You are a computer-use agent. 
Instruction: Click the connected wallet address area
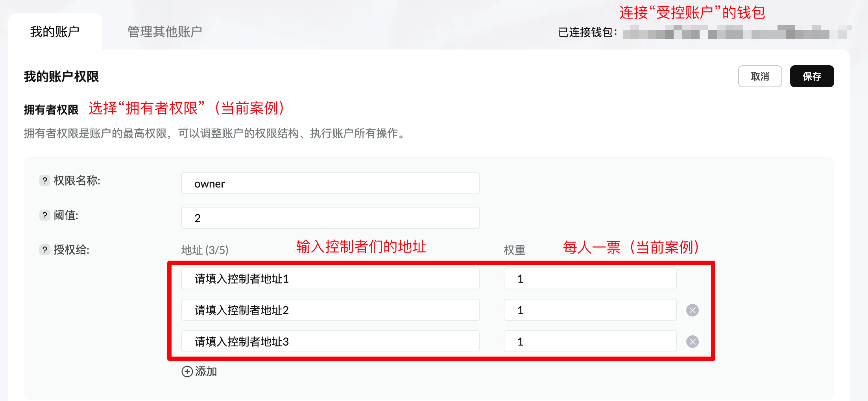point(736,33)
